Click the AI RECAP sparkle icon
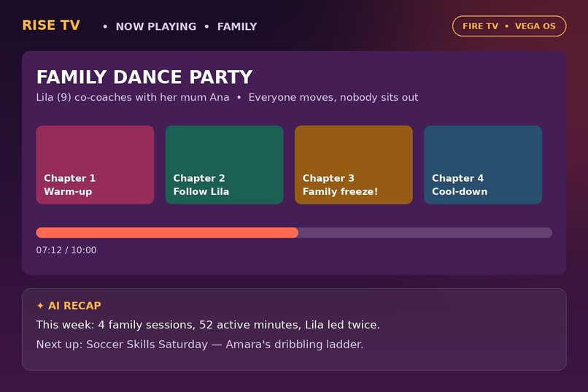The width and height of the screenshot is (588, 392). click(40, 306)
